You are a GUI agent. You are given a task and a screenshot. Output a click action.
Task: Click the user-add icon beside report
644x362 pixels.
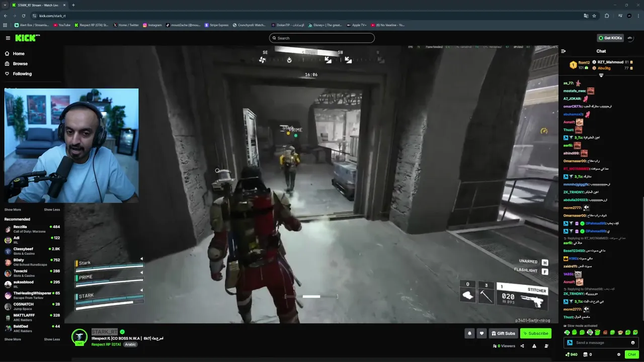tap(546, 346)
